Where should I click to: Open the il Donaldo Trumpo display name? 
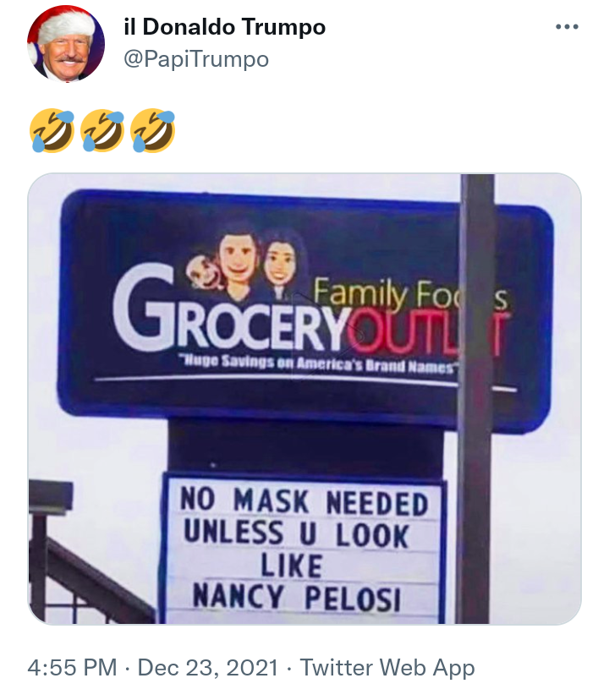pos(225,27)
